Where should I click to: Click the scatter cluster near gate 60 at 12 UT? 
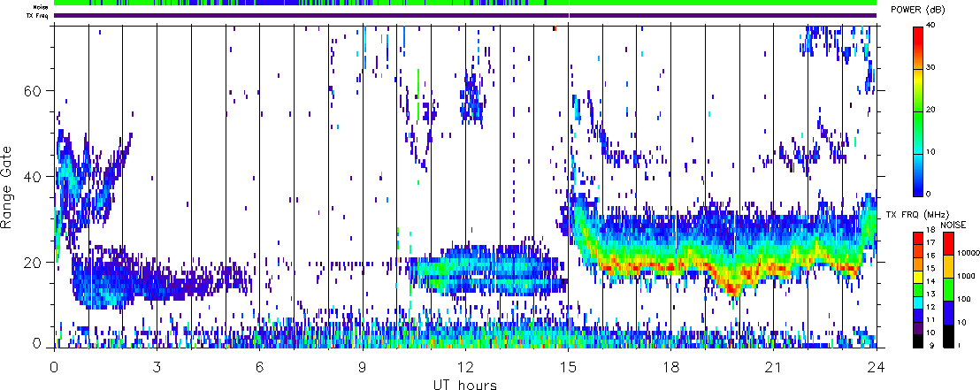pyautogui.click(x=472, y=99)
